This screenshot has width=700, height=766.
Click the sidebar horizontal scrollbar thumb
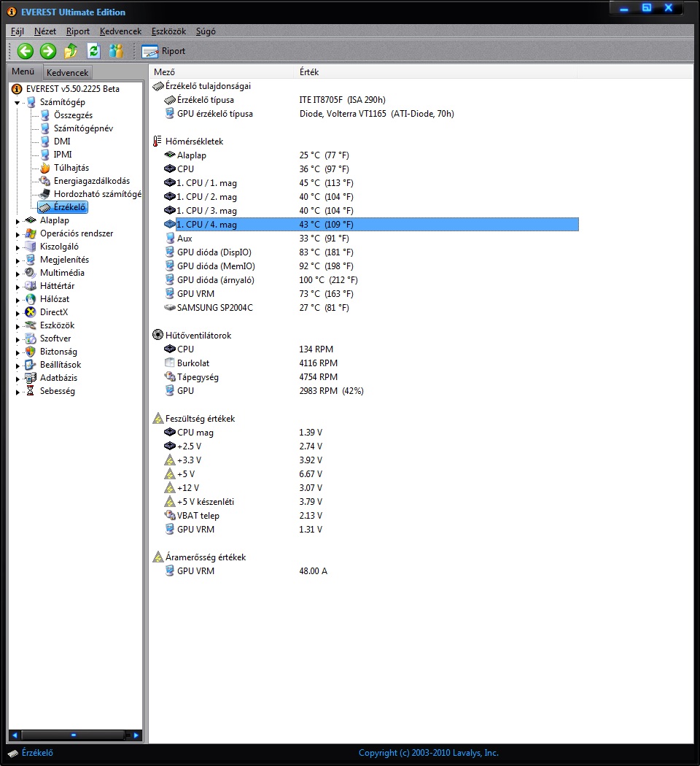pyautogui.click(x=73, y=735)
